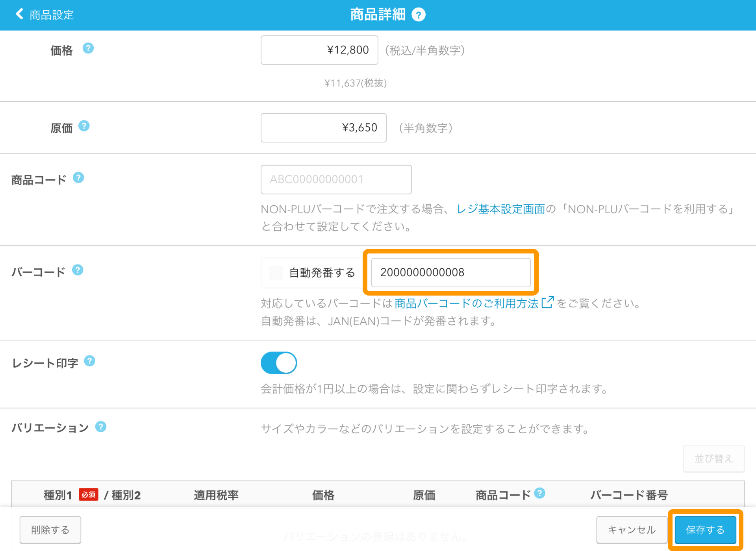The height and width of the screenshot is (551, 756).
Task: Click the バーコード番号 column header
Action: 629,495
